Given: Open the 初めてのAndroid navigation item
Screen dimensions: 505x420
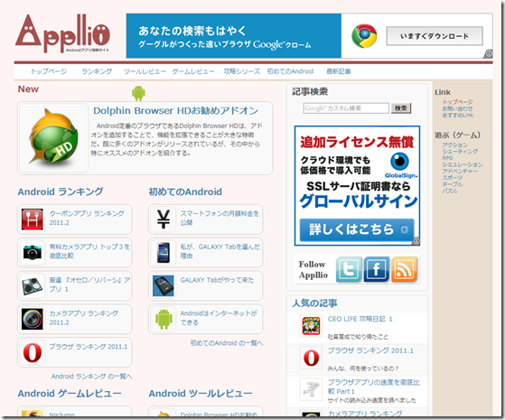Looking at the screenshot, I should [290, 71].
